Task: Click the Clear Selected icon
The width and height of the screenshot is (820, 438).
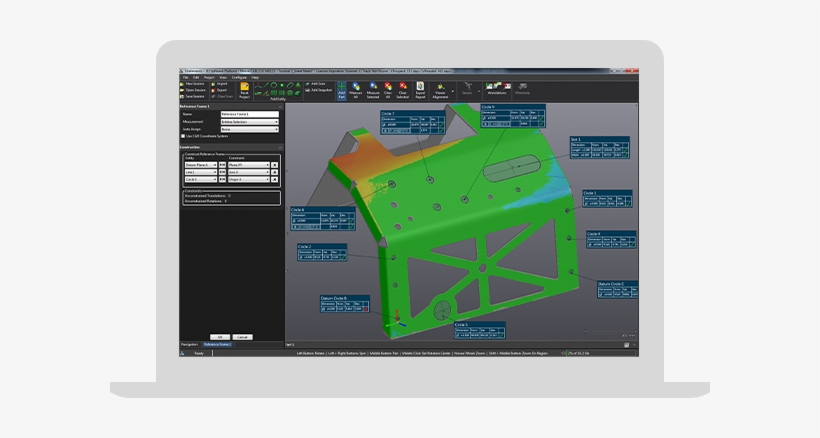Action: (403, 90)
